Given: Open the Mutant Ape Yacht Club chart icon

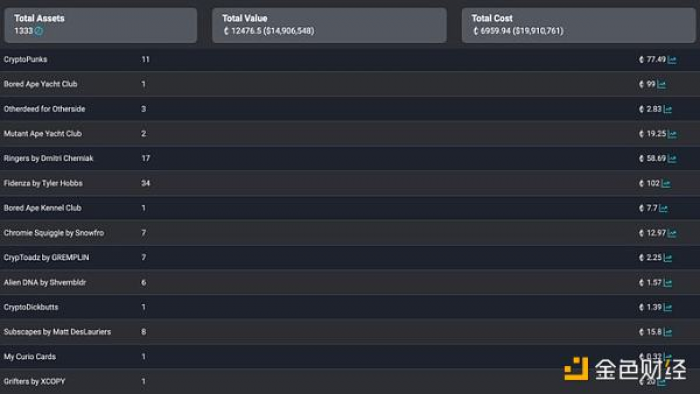Looking at the screenshot, I should (672, 134).
